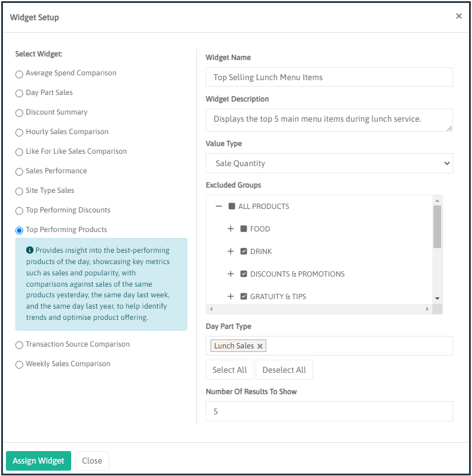Select the Hourly Sales Comparison widget
472x476 pixels.
pos(19,132)
